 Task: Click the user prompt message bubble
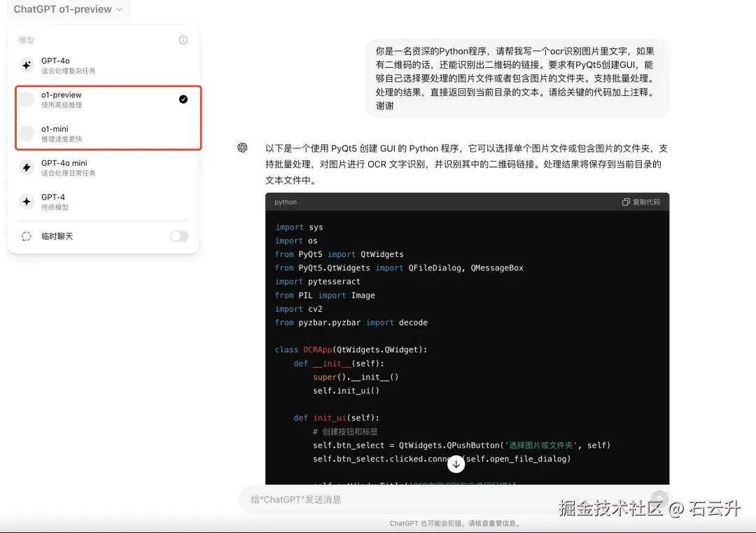[x=517, y=78]
